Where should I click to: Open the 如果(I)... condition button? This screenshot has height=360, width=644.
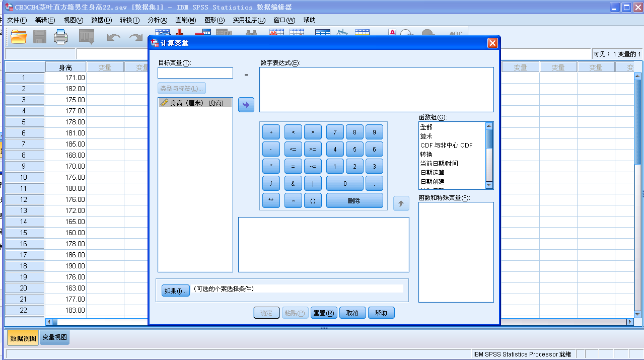[x=176, y=291]
